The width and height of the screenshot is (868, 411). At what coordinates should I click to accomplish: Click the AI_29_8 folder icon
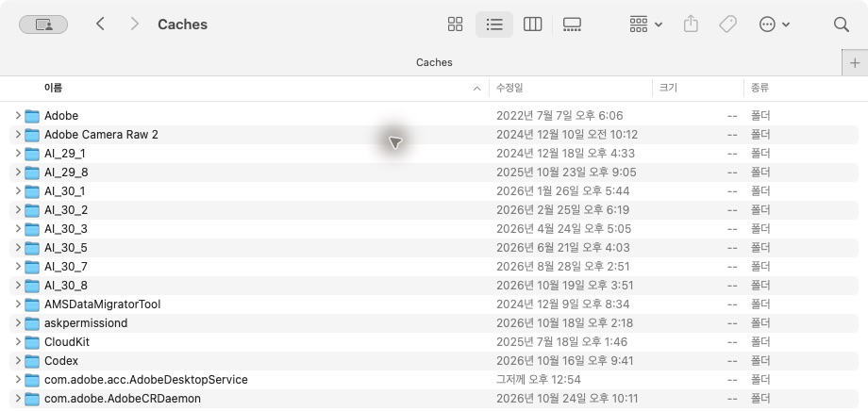point(32,173)
